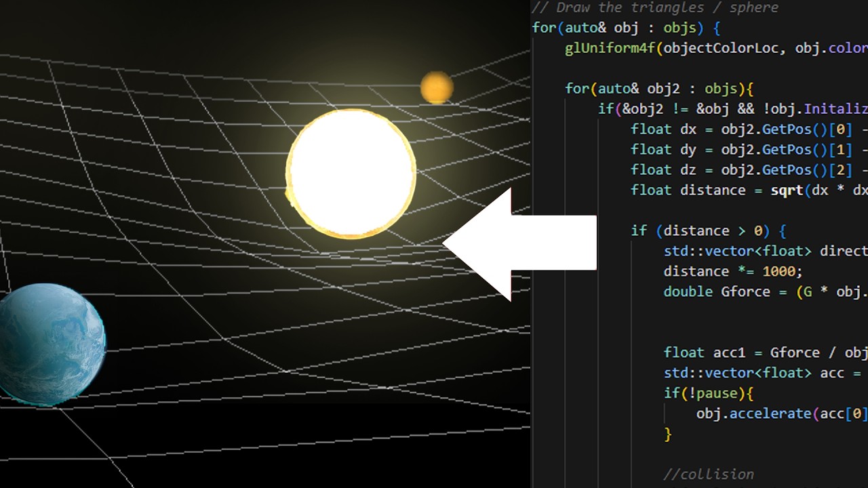This screenshot has height=488, width=868.
Task: Click the 'Draw the triangles / sphere' comment
Action: [654, 7]
